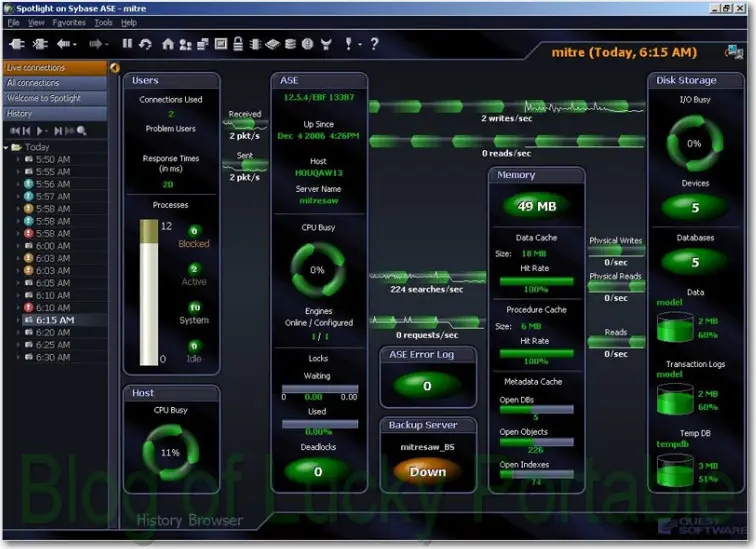Open dropdown beside the exclamation alarm icon
Screen dimensions: 756x549
pyautogui.click(x=360, y=45)
